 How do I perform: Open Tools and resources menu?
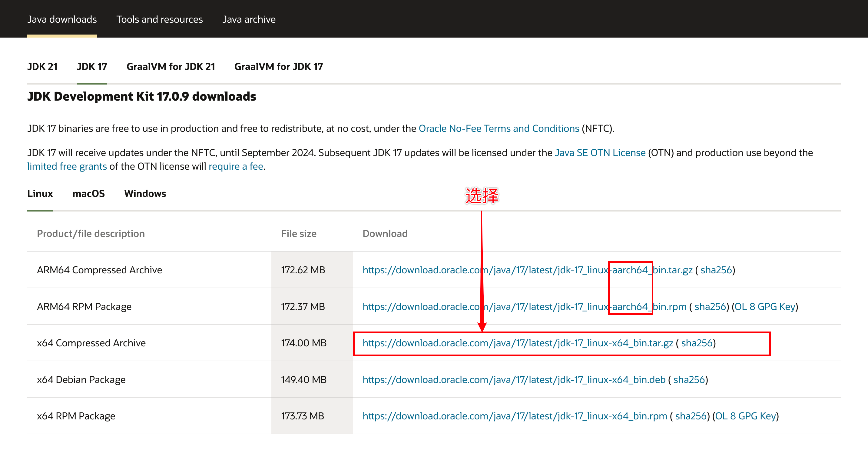(x=159, y=19)
